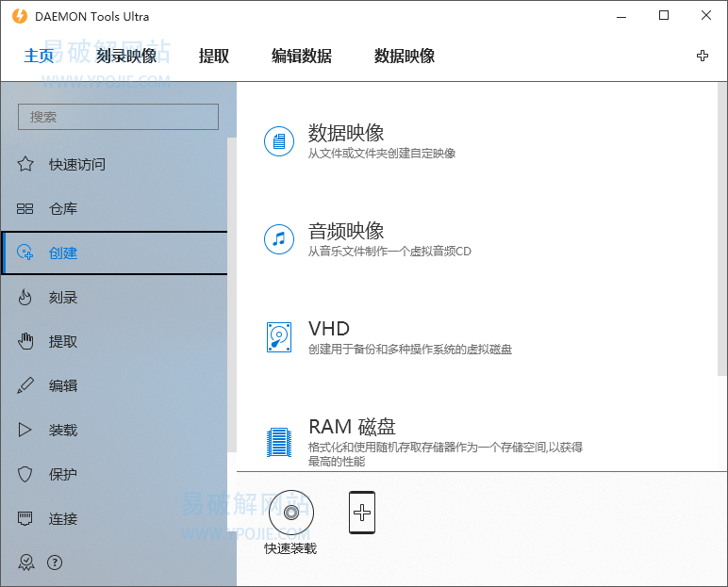Open the 提取 tab at top
The image size is (728, 587).
214,57
